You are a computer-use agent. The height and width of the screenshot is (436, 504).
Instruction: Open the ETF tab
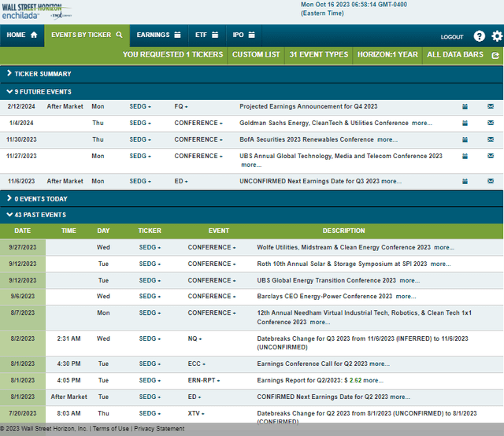(x=206, y=35)
